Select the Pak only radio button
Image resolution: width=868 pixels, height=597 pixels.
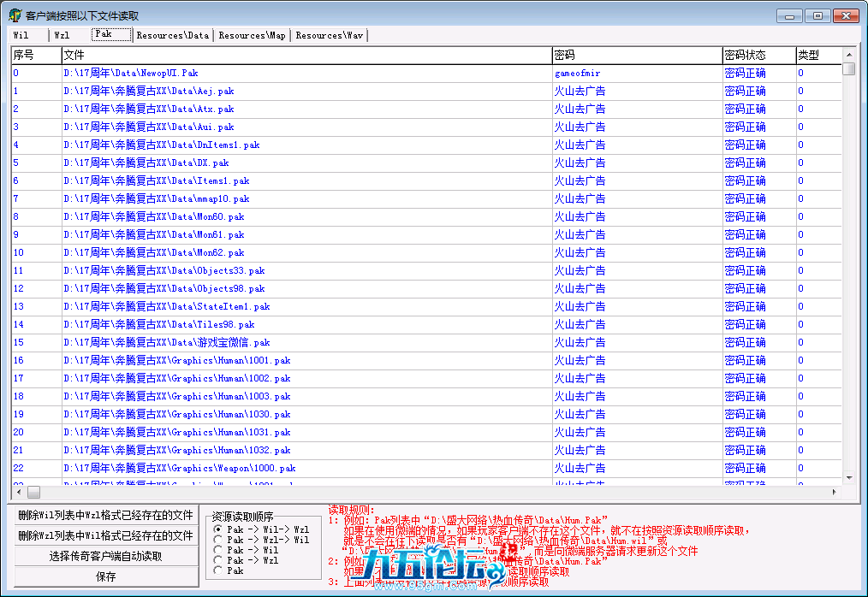point(217,570)
